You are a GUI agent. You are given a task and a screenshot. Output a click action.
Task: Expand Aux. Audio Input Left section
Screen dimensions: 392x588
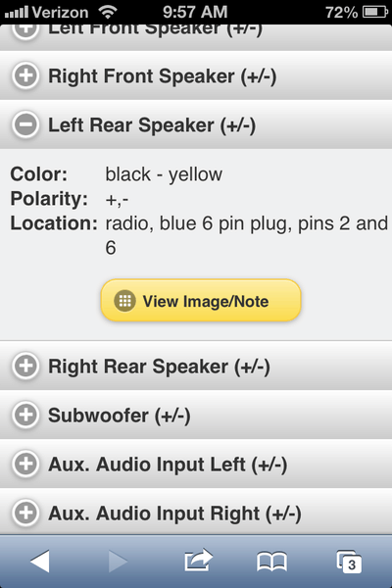coord(196,464)
